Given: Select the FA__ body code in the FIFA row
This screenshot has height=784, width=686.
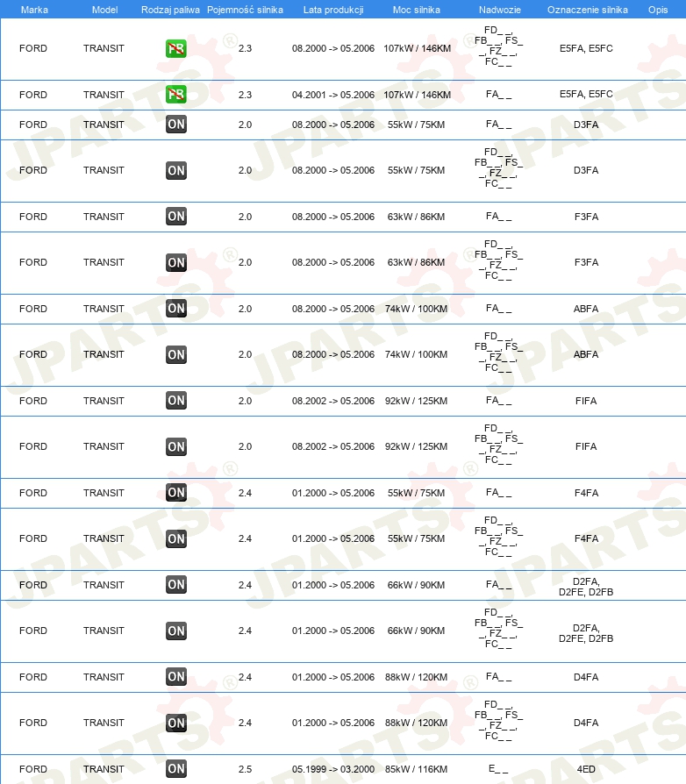Looking at the screenshot, I should (x=498, y=400).
